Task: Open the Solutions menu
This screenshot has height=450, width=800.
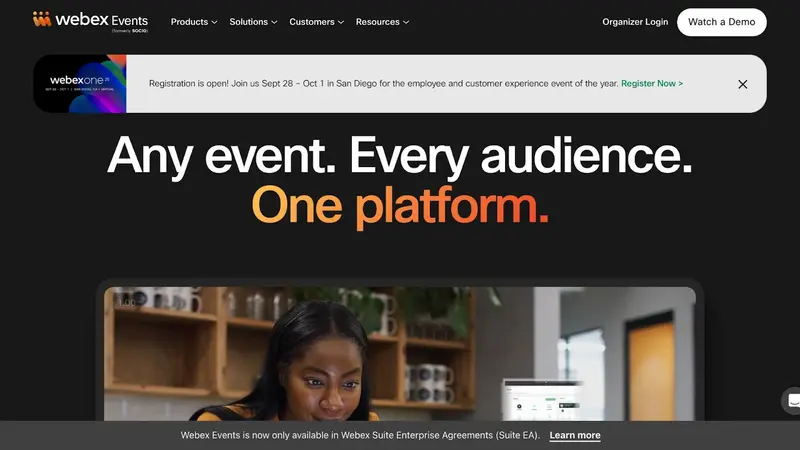Action: click(248, 22)
